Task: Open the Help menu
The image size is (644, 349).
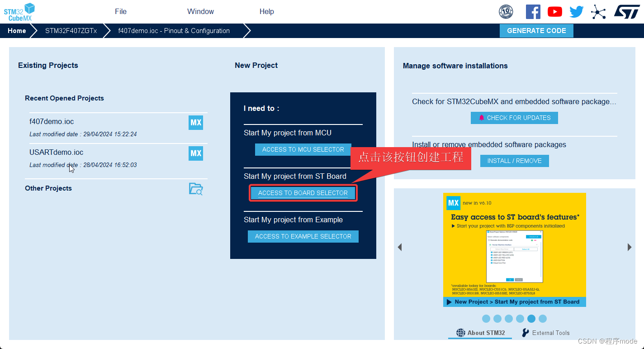Action: click(267, 12)
